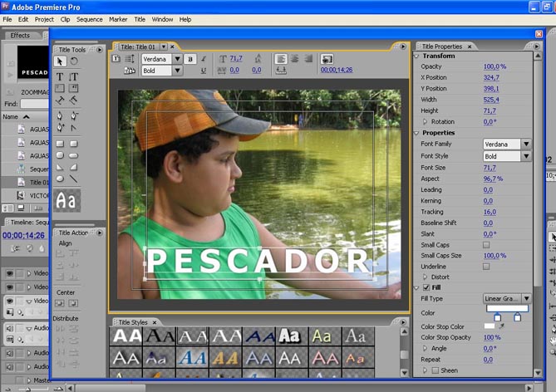Pick the Rectangle shape tool
This screenshot has height=392, width=556.
coord(60,143)
